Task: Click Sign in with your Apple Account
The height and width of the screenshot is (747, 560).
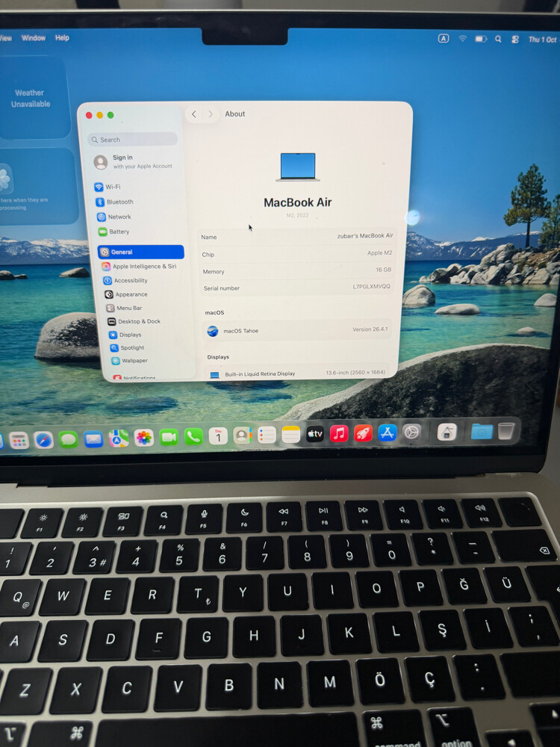Action: click(134, 162)
